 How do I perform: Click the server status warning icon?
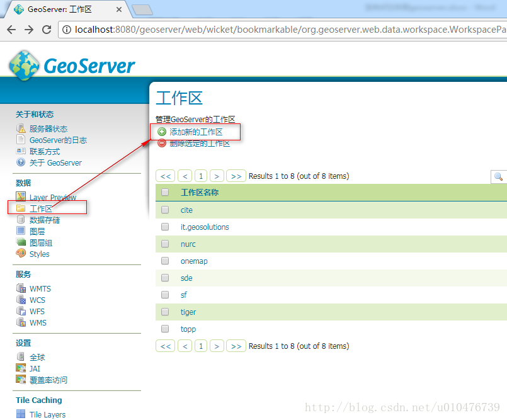[21, 128]
